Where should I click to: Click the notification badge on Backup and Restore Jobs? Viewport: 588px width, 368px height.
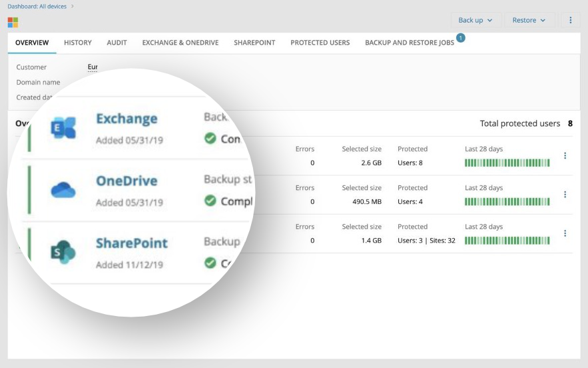(461, 38)
